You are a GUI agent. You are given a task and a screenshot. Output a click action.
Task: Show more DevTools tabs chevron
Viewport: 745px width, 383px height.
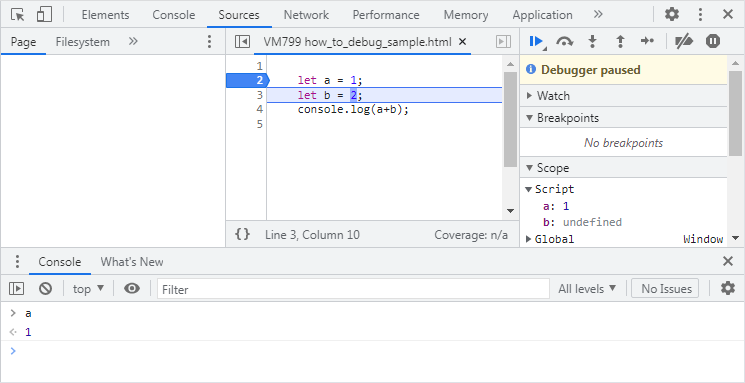pos(598,14)
